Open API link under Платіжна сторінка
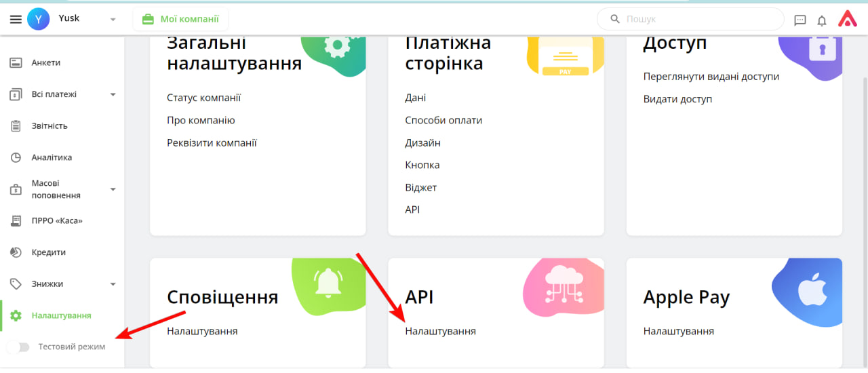Image resolution: width=868 pixels, height=373 pixels. (412, 210)
